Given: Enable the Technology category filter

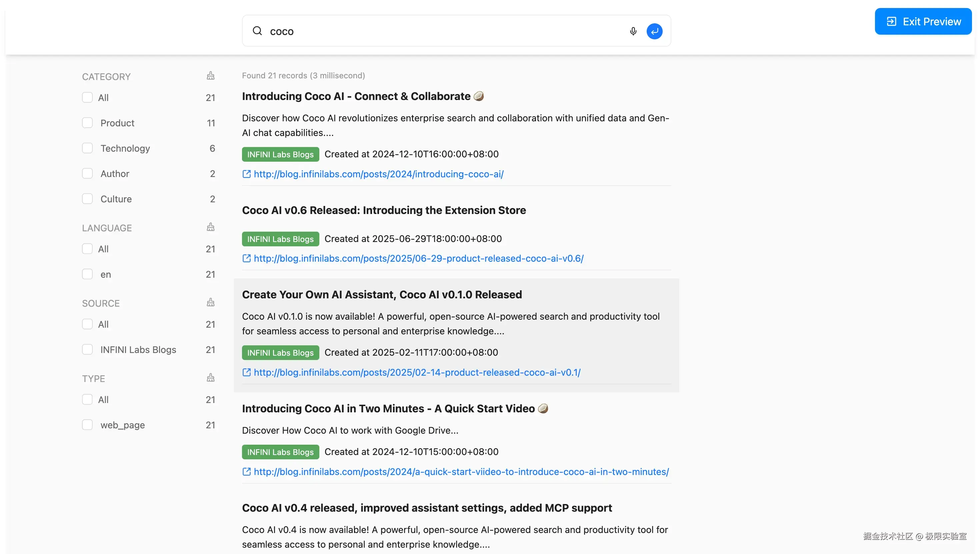Looking at the screenshot, I should [87, 148].
